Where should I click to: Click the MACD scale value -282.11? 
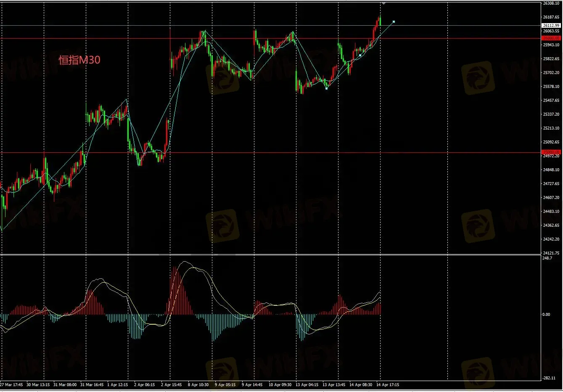coord(549,378)
